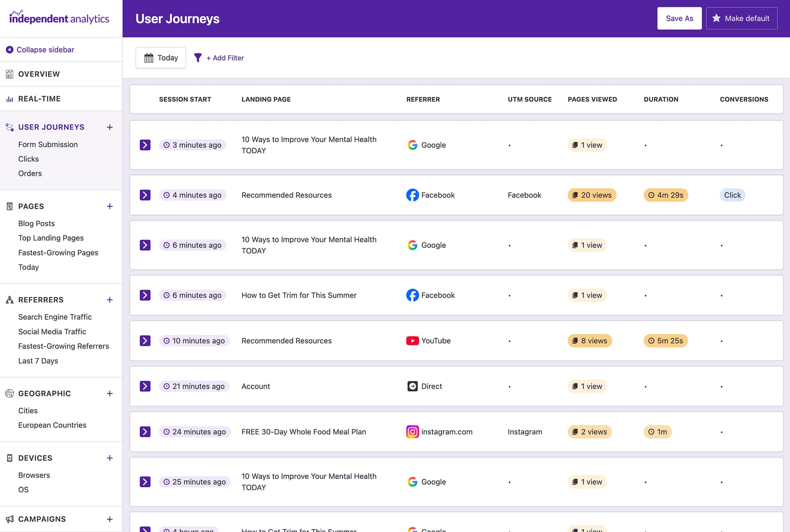
Task: Click the Click conversion badge on the Facebook session
Action: point(732,195)
